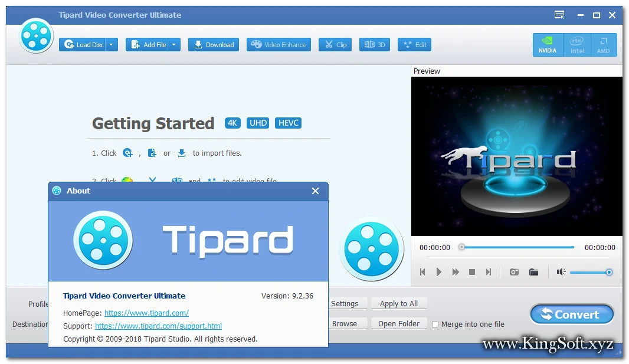The width and height of the screenshot is (629, 364).
Task: Open the Video Enhance tool
Action: tap(279, 45)
